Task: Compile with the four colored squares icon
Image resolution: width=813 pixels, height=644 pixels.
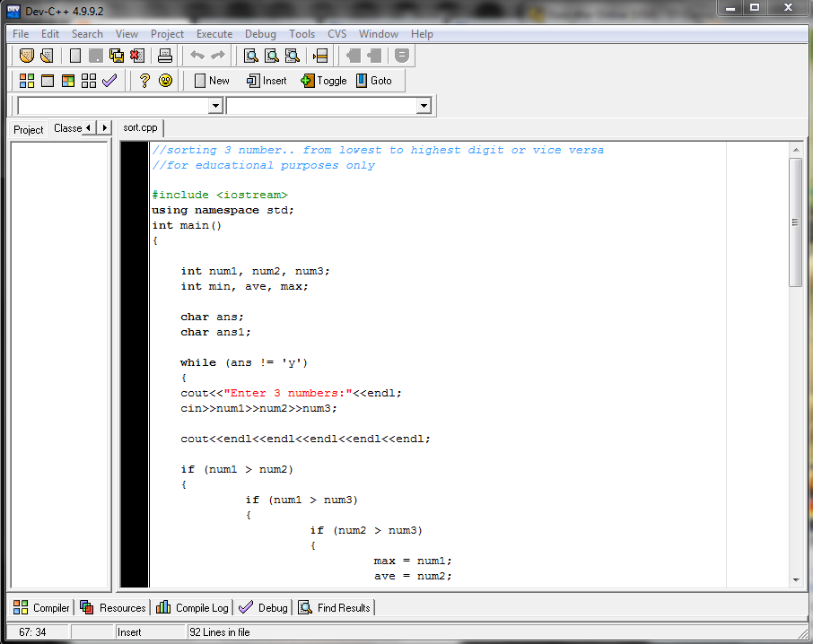Action: click(26, 81)
